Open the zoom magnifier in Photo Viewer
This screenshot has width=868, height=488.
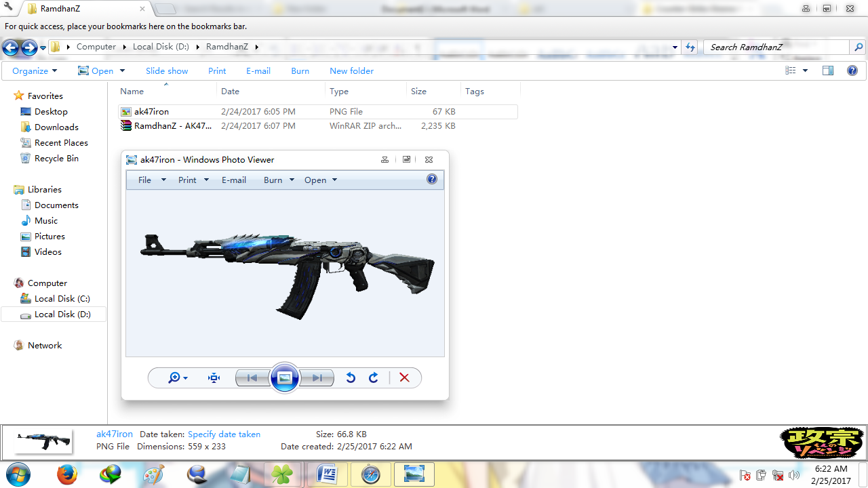tap(178, 378)
